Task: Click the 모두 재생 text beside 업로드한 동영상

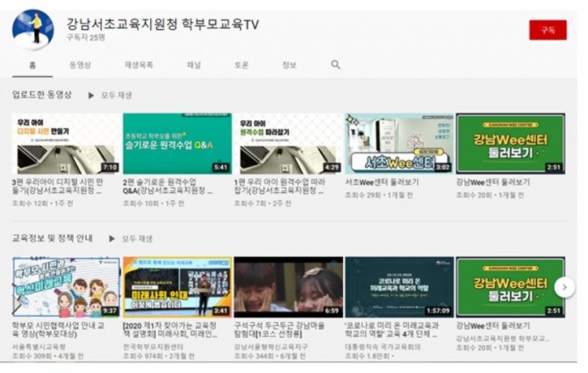Action: point(117,96)
